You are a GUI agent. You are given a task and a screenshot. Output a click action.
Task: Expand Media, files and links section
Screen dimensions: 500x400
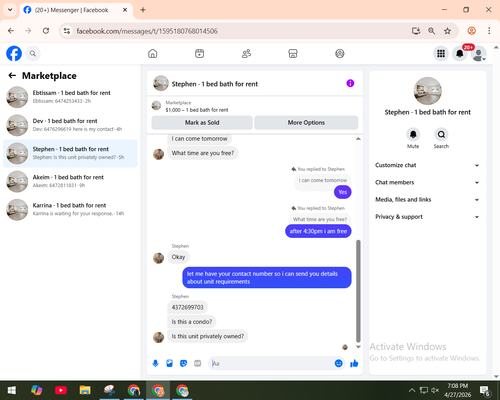(427, 200)
